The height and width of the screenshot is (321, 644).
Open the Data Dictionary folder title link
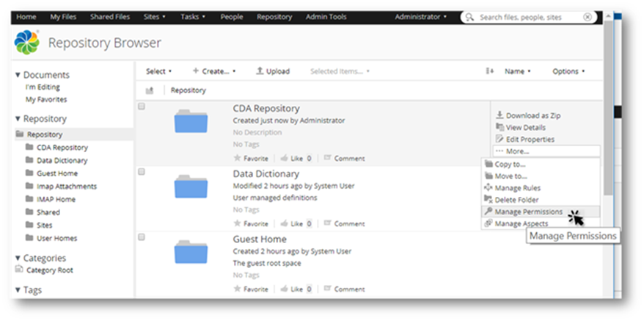point(266,174)
